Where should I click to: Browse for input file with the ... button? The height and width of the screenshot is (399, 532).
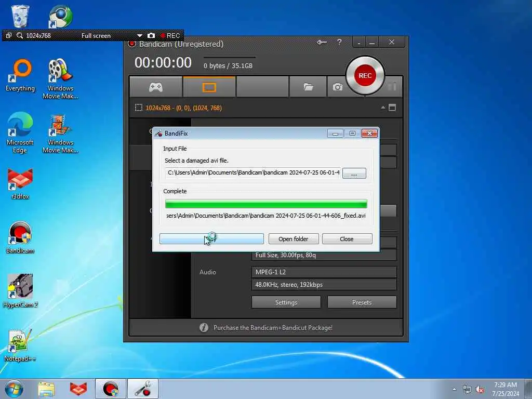tap(354, 173)
